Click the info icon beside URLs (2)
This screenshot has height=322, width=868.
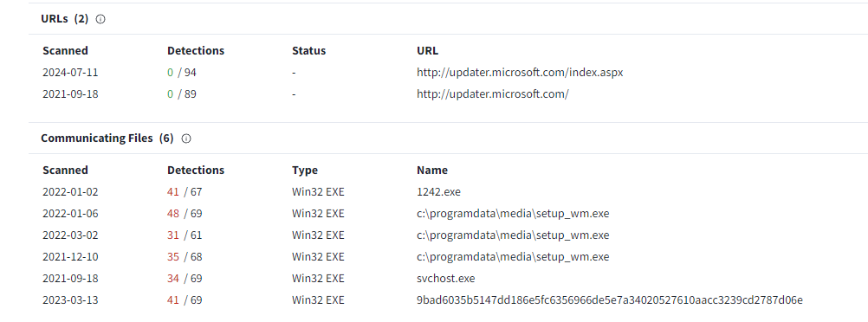(x=100, y=19)
